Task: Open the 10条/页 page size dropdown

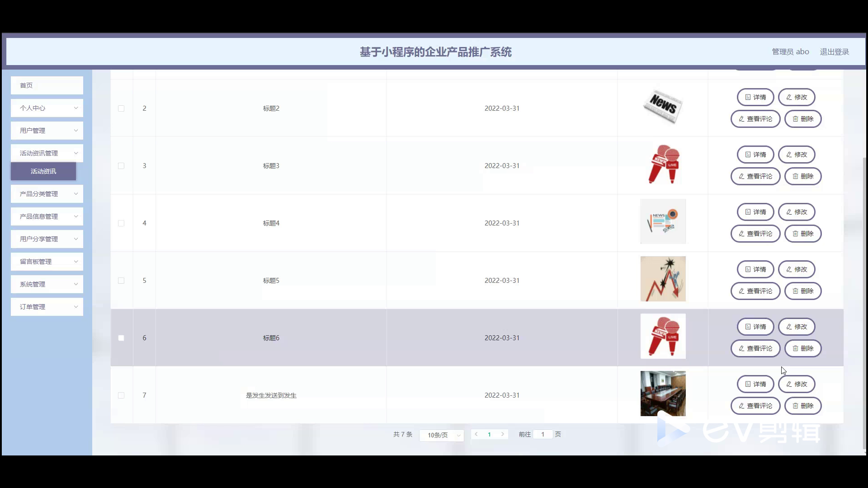Action: point(442,435)
